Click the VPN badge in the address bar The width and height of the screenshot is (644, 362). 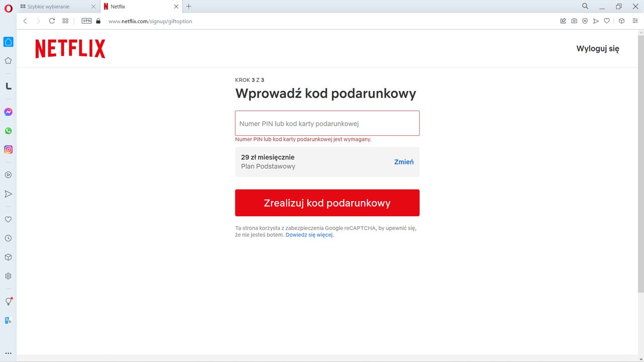pos(86,21)
